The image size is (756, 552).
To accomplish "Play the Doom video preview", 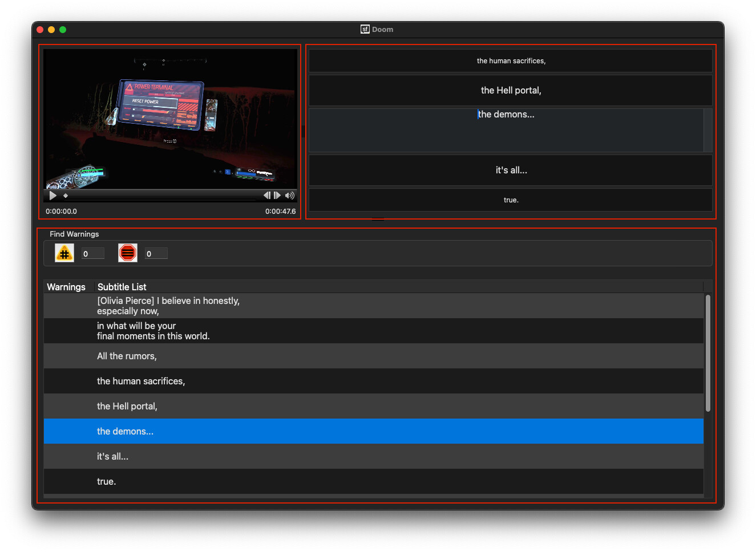I will pos(52,196).
